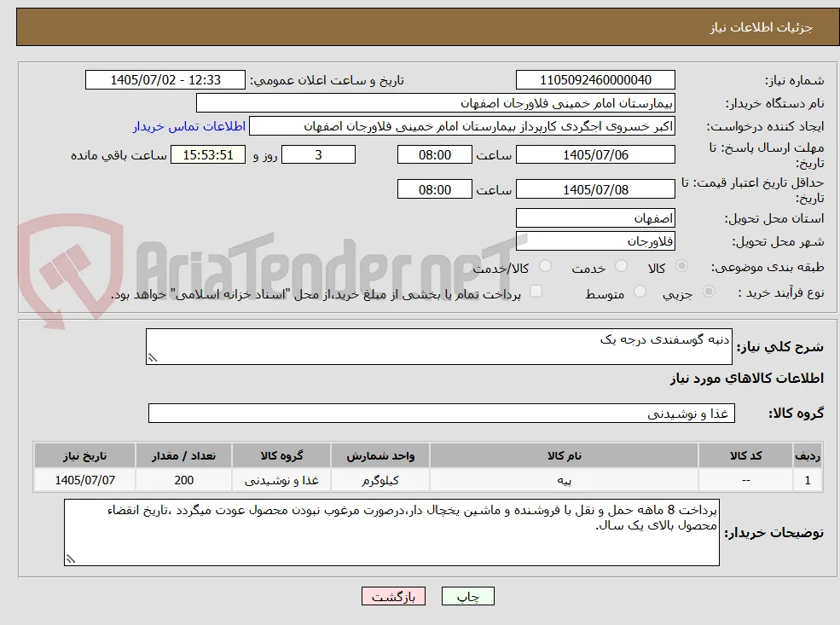The height and width of the screenshot is (625, 840).
Task: Click the اطلاعات کالاهای مورد نیاز heading
Action: 746,379
